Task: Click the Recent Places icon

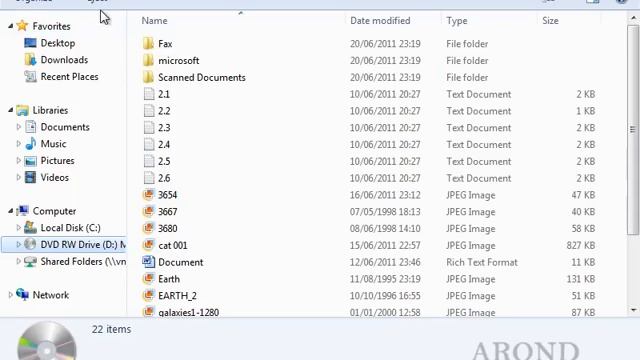Action: [x=30, y=76]
